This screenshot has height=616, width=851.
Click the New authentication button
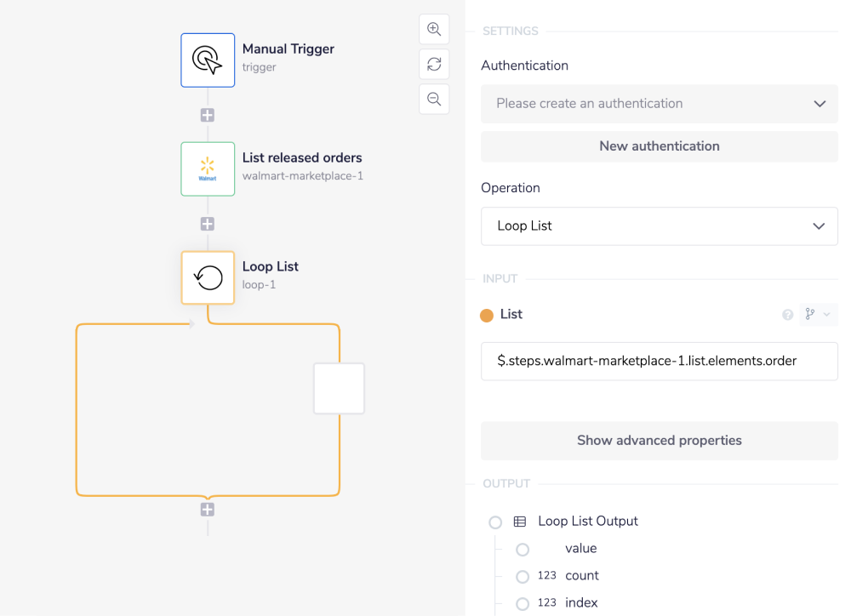(659, 146)
